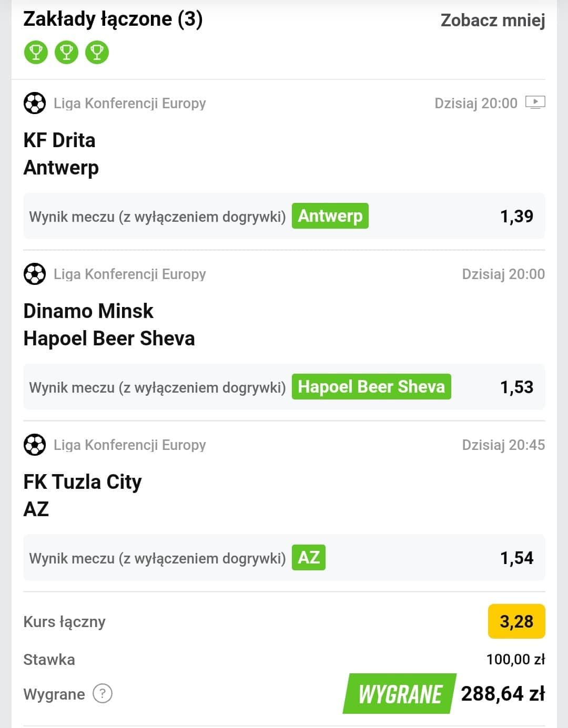Click football icon beside KF Drita league
Viewport: 568px width, 728px height.
[x=35, y=103]
